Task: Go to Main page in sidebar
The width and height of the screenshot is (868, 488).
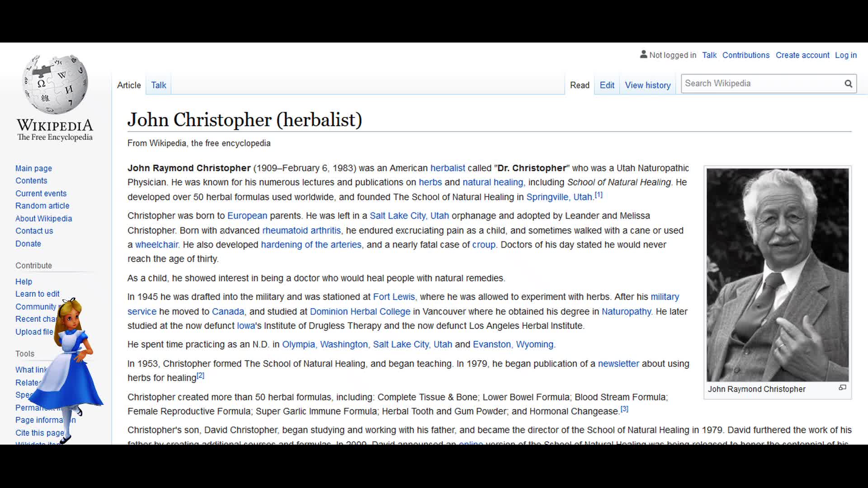Action: coord(33,168)
